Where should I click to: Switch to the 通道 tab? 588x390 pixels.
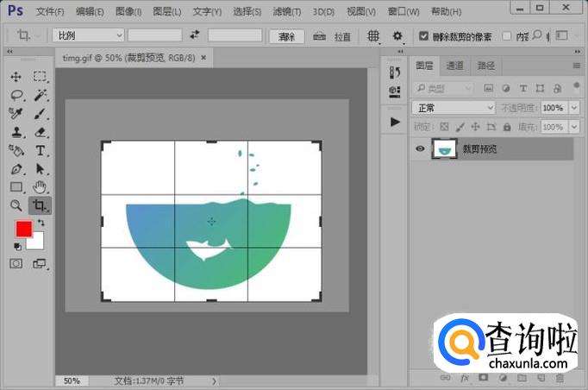pyautogui.click(x=454, y=66)
